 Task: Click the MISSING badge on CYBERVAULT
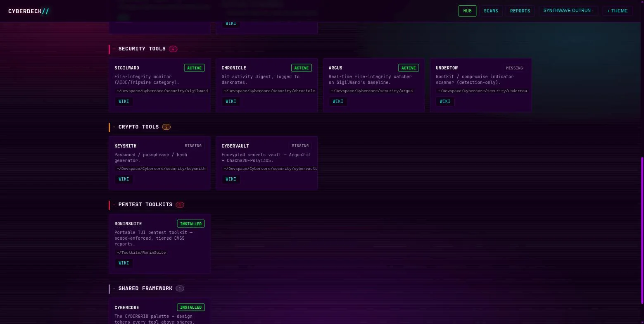pos(300,146)
